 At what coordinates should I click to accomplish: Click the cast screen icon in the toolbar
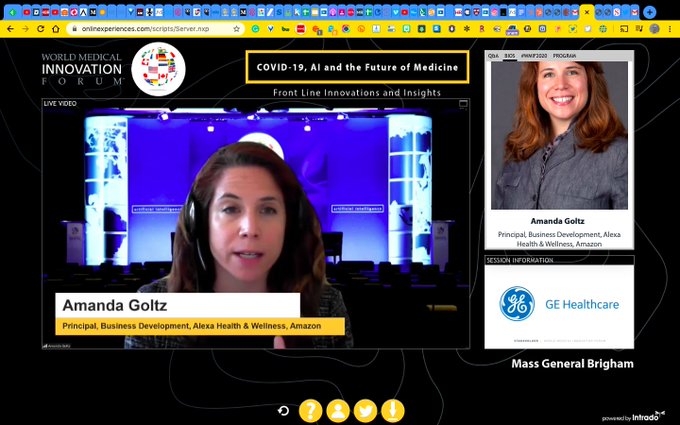624,29
